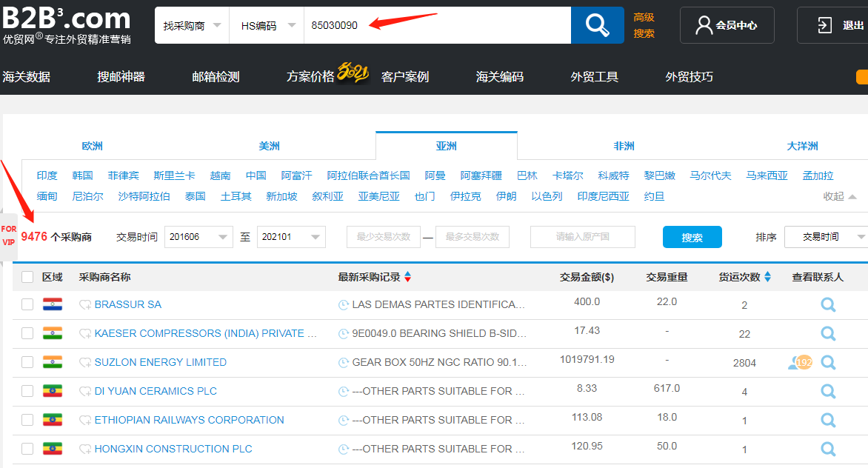868x468 pixels.
Task: Sort by shipment count arrows
Action: [x=767, y=277]
